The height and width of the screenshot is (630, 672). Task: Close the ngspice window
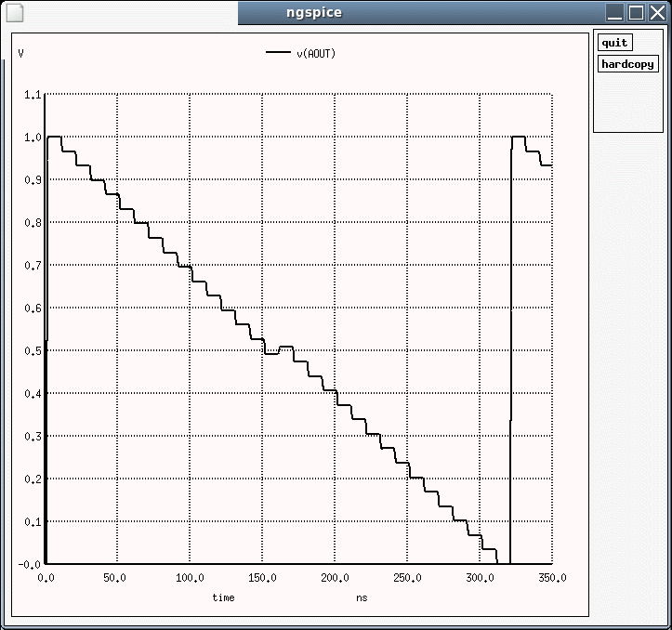click(657, 12)
